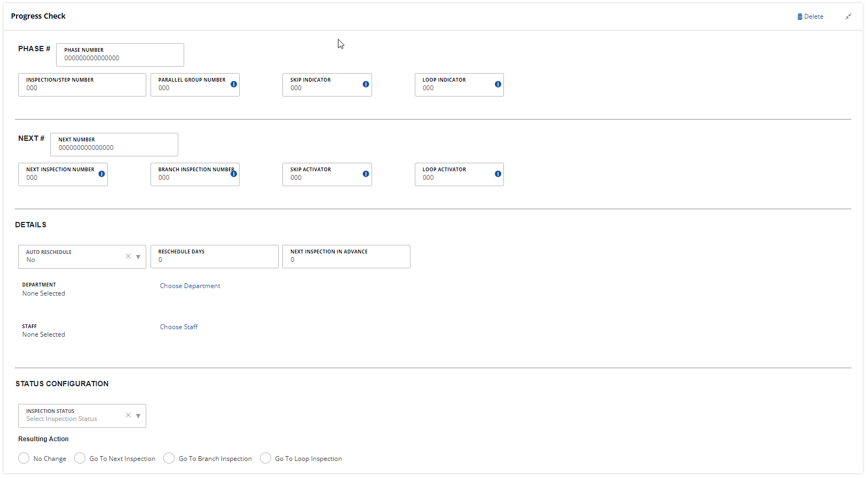Click the Loop Activator info icon
868x478 pixels.
click(x=498, y=174)
